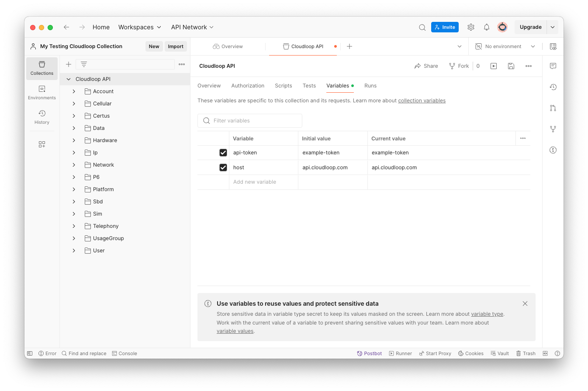The image size is (588, 391).
Task: Open Cloudloop API more actions ellipsis
Action: coord(529,66)
